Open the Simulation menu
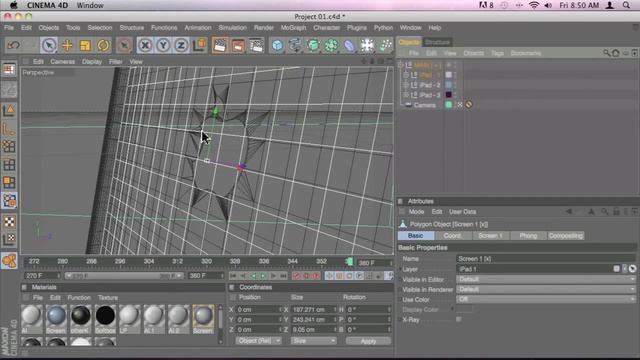Image resolution: width=640 pixels, height=360 pixels. (x=232, y=28)
